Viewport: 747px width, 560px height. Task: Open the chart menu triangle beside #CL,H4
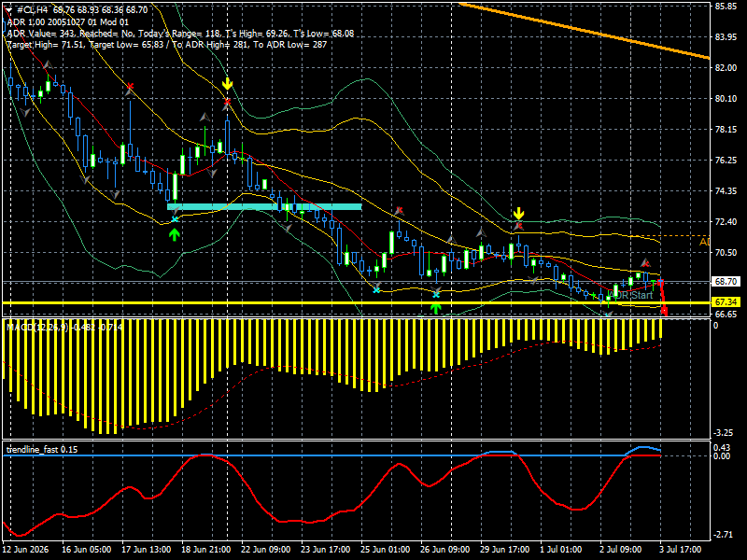click(x=8, y=10)
